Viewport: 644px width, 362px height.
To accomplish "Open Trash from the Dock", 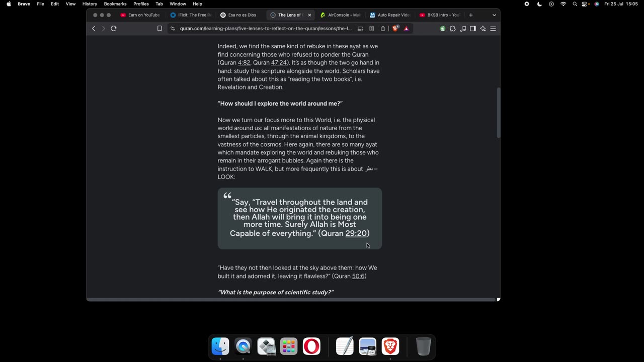I will (x=424, y=346).
